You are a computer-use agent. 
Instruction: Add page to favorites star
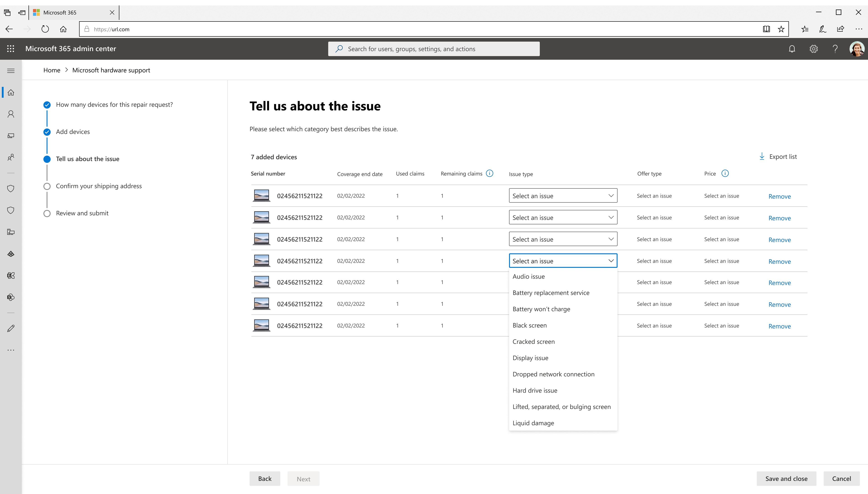pos(781,29)
